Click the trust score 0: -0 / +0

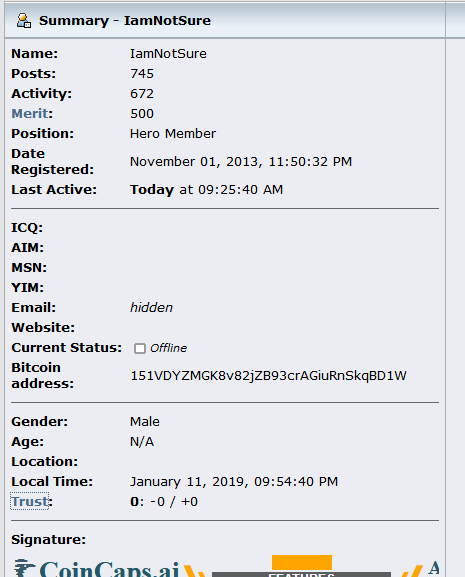pyautogui.click(x=164, y=502)
